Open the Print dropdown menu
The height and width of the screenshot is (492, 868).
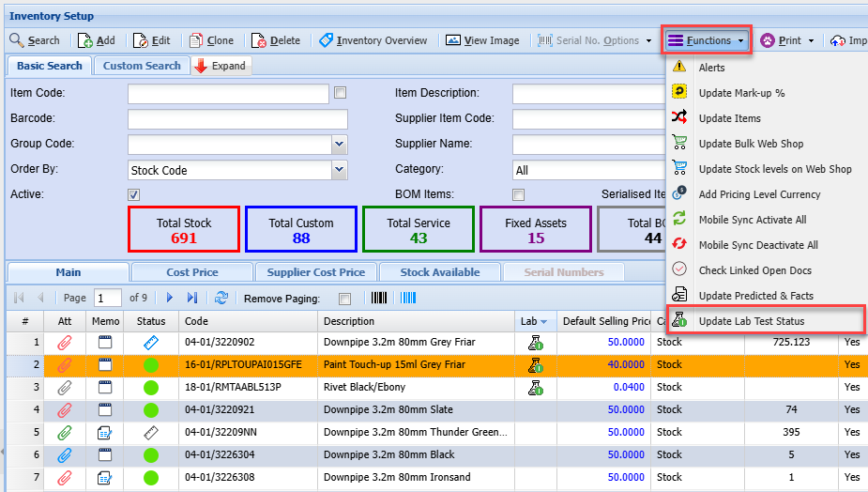point(810,40)
